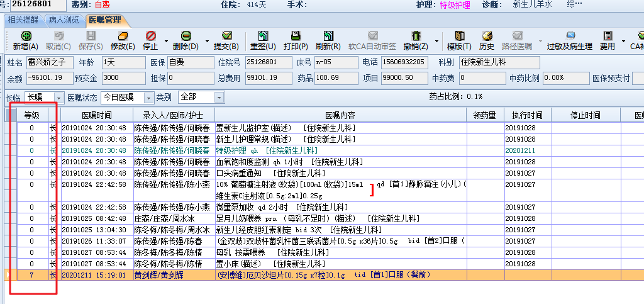Image resolution: width=644 pixels, height=304 pixels.
Task: Click the 医嘱内容 column header
Action: point(340,115)
